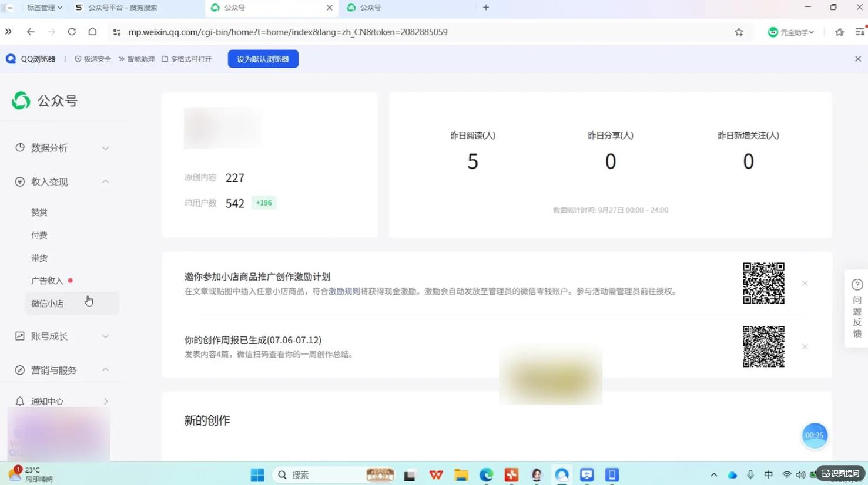This screenshot has height=485, width=868.
Task: Open Microsoft Edge from taskbar
Action: (486, 475)
